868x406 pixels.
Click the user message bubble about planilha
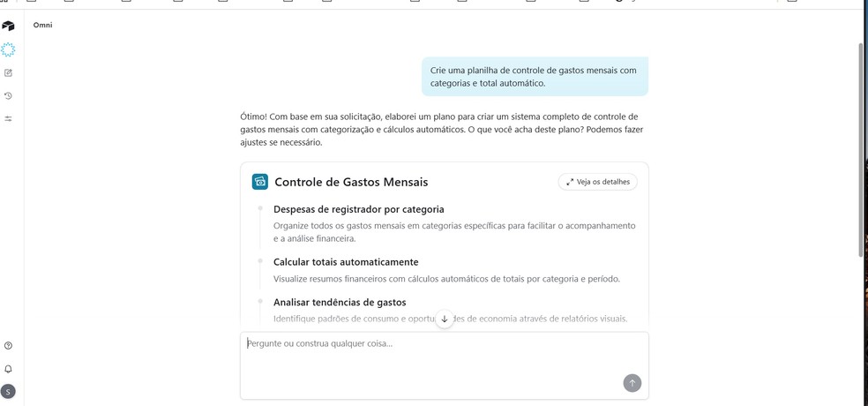(x=535, y=77)
